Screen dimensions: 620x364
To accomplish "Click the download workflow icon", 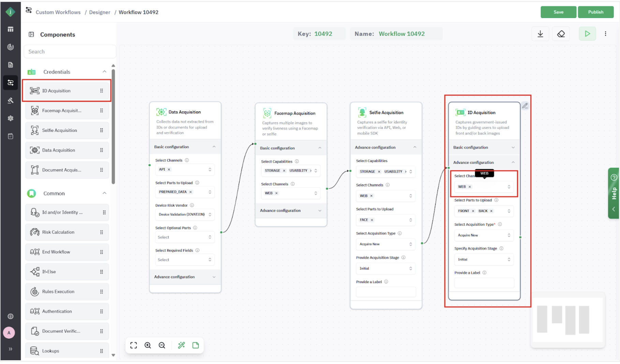I will 540,34.
